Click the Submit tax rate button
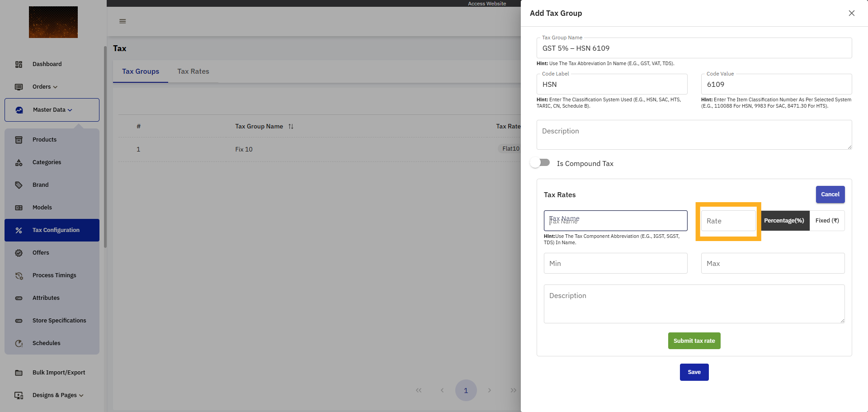Screen dimensions: 868x412 click(694, 341)
